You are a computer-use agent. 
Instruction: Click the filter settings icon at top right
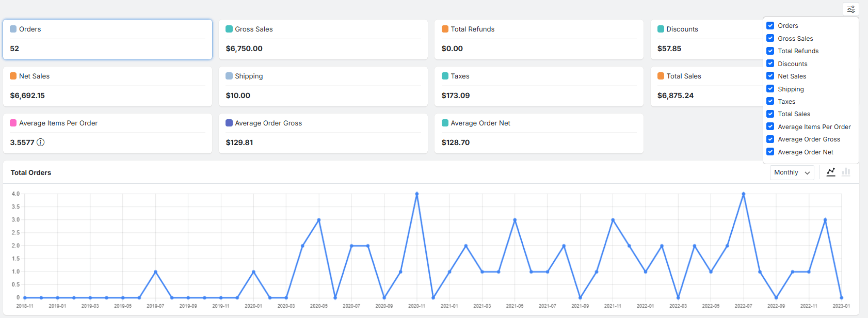coord(851,9)
